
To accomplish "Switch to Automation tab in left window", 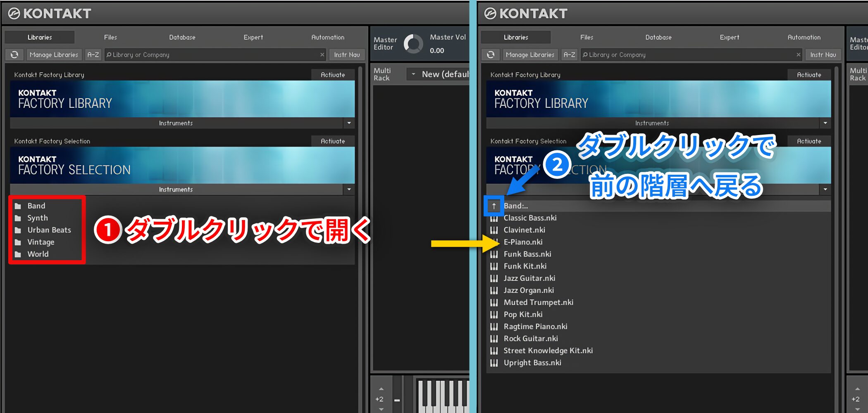I will [328, 37].
